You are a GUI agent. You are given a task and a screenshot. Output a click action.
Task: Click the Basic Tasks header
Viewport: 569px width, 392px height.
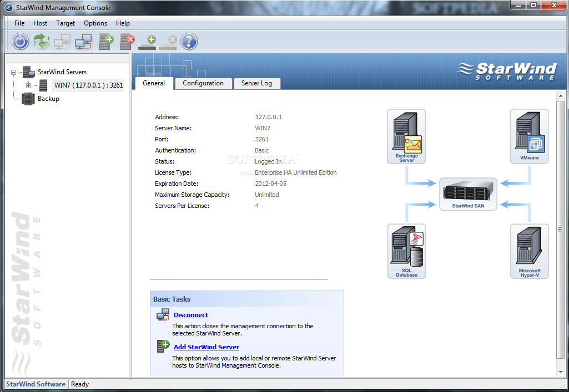[247, 299]
